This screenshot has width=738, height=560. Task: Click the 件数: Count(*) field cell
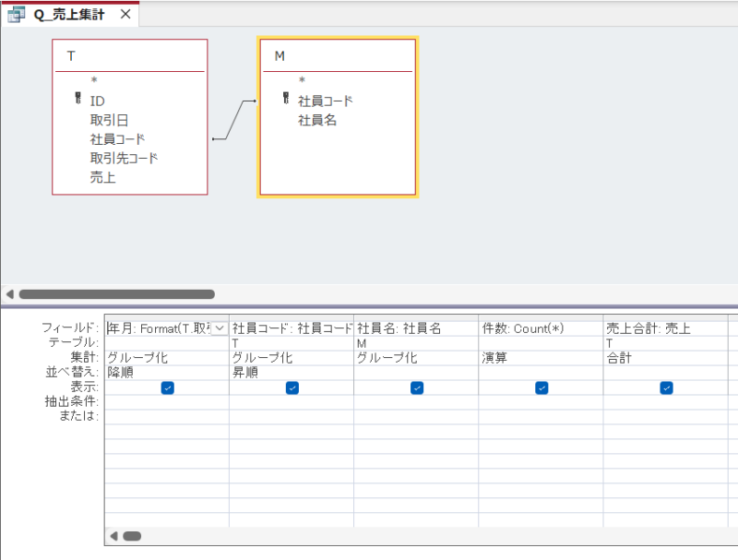click(x=541, y=328)
